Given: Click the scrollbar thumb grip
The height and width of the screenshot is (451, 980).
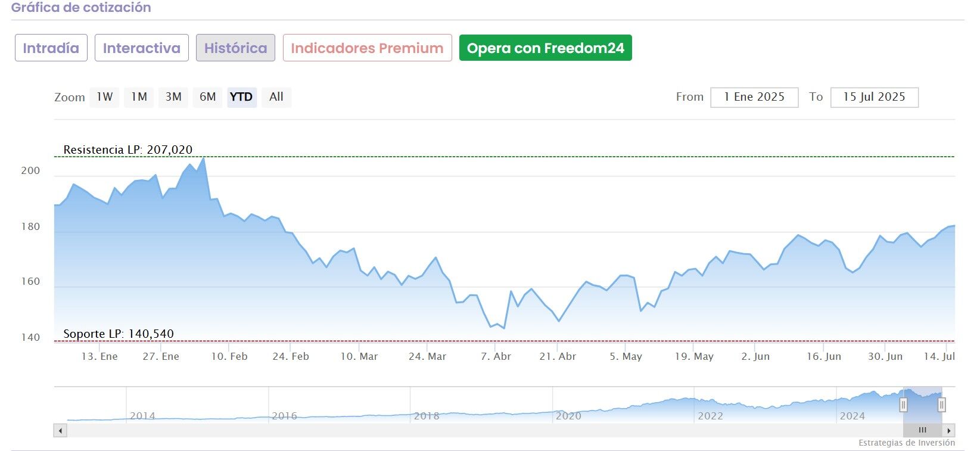Looking at the screenshot, I should [922, 430].
